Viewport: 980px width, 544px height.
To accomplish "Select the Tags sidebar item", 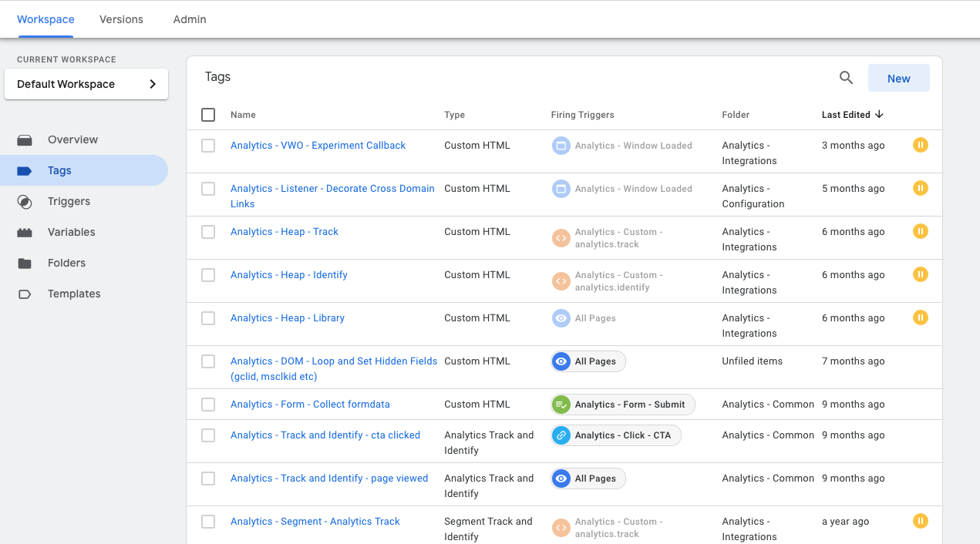I will point(84,170).
